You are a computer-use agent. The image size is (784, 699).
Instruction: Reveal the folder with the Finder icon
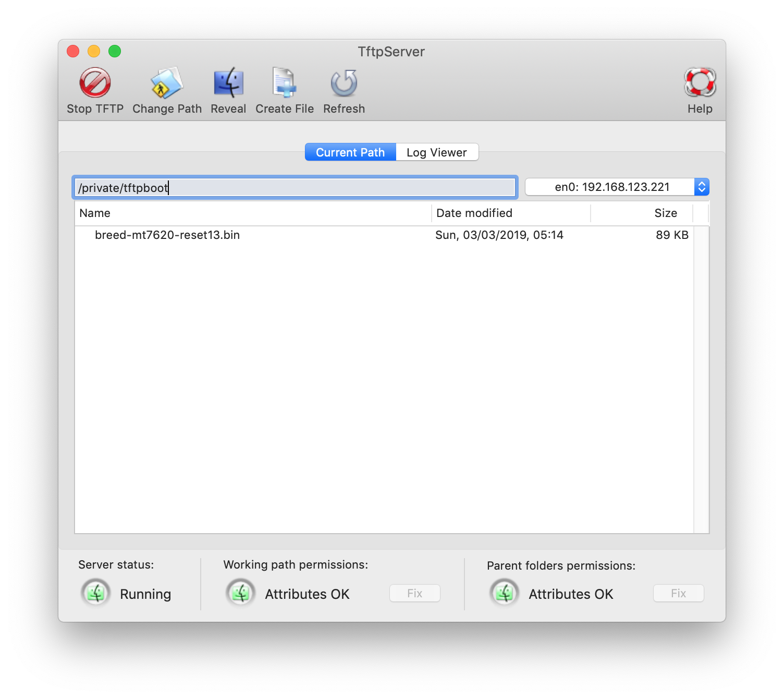(228, 82)
